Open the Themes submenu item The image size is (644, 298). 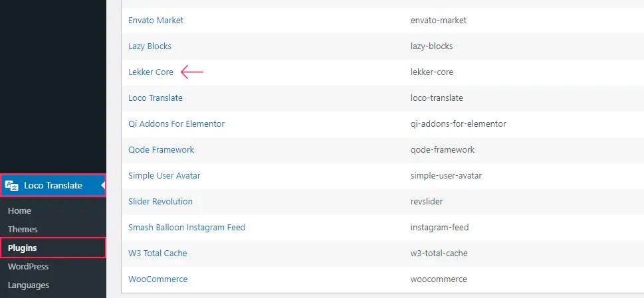[x=23, y=229]
